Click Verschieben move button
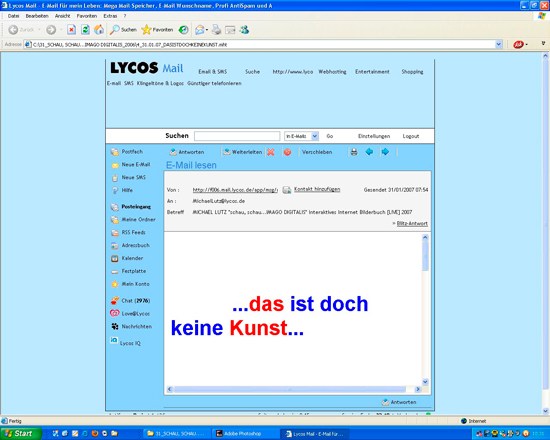 point(317,152)
